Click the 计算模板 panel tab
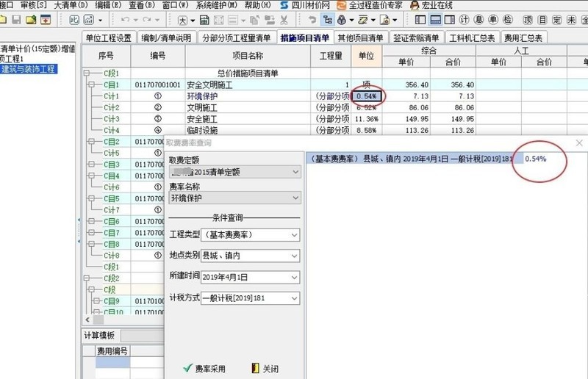 pyautogui.click(x=99, y=335)
